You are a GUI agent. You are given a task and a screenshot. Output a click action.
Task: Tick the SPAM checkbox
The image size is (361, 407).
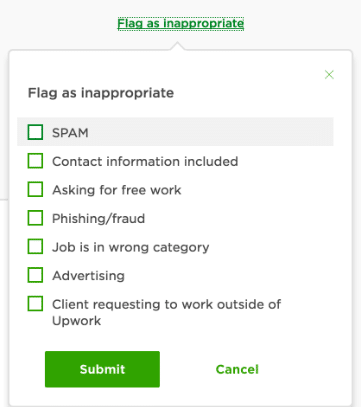point(35,132)
